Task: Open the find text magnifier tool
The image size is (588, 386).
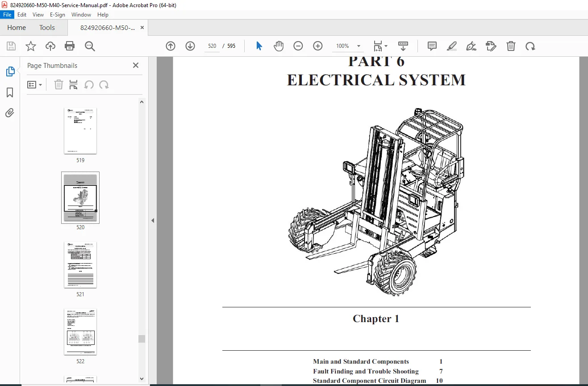Action: click(90, 46)
